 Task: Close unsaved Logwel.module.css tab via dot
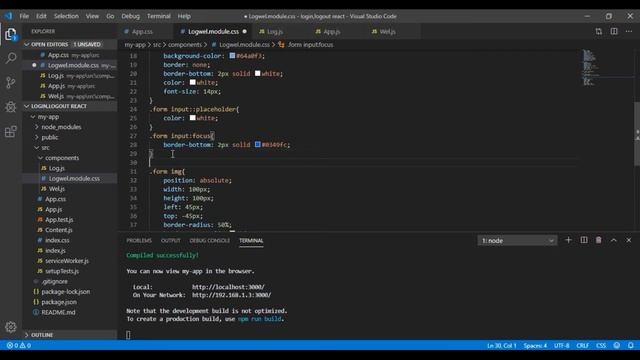244,31
